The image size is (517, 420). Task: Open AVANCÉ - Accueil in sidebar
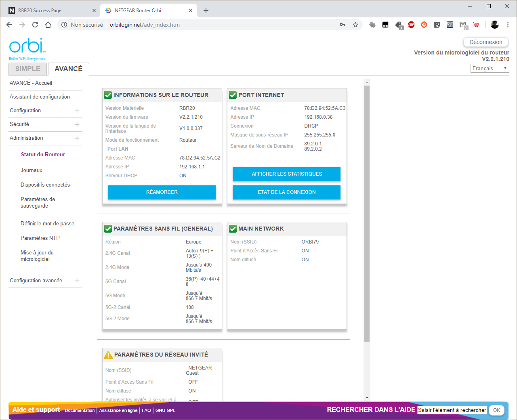click(x=31, y=83)
